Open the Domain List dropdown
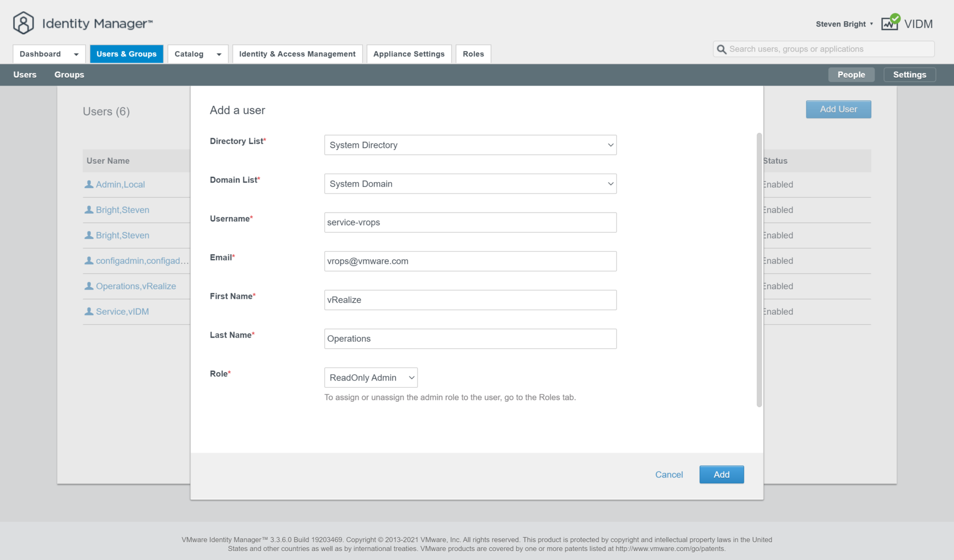Image resolution: width=954 pixels, height=560 pixels. (470, 184)
